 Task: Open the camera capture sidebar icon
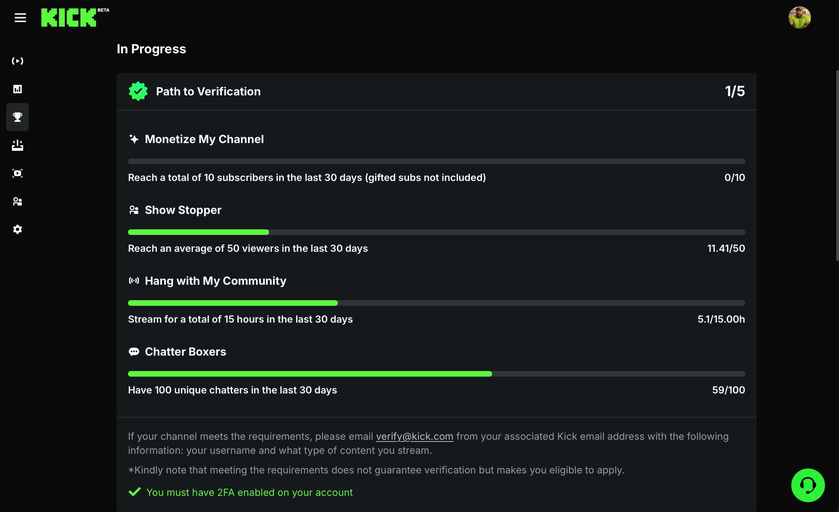click(x=17, y=173)
